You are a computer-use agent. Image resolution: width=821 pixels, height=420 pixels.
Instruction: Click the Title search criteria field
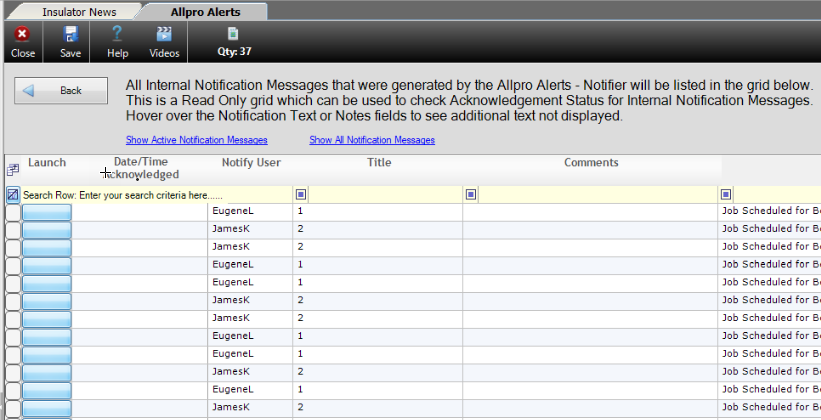click(385, 195)
